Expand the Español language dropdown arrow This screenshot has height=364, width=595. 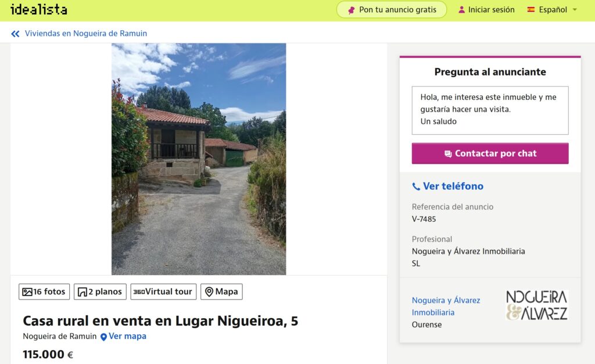tap(575, 10)
